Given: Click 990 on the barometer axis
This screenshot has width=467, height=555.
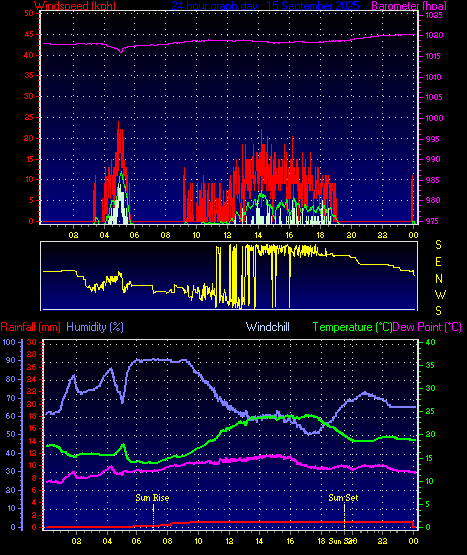Looking at the screenshot, I should (x=432, y=159).
